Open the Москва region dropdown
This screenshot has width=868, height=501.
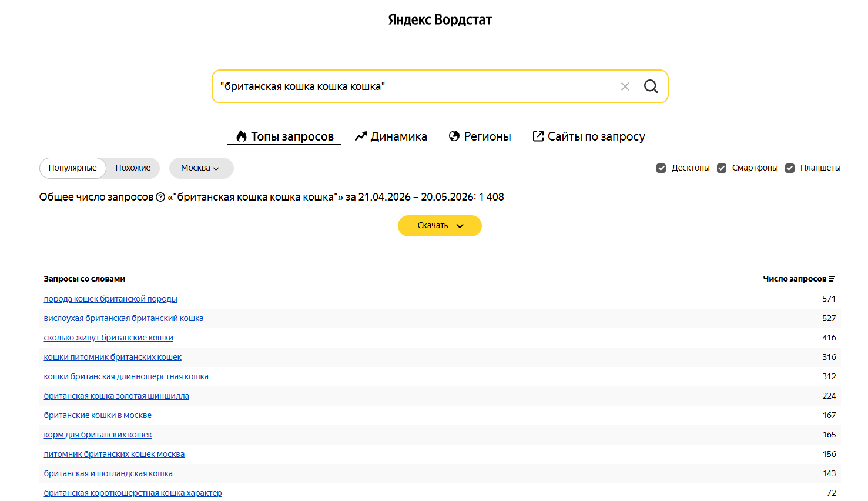202,168
